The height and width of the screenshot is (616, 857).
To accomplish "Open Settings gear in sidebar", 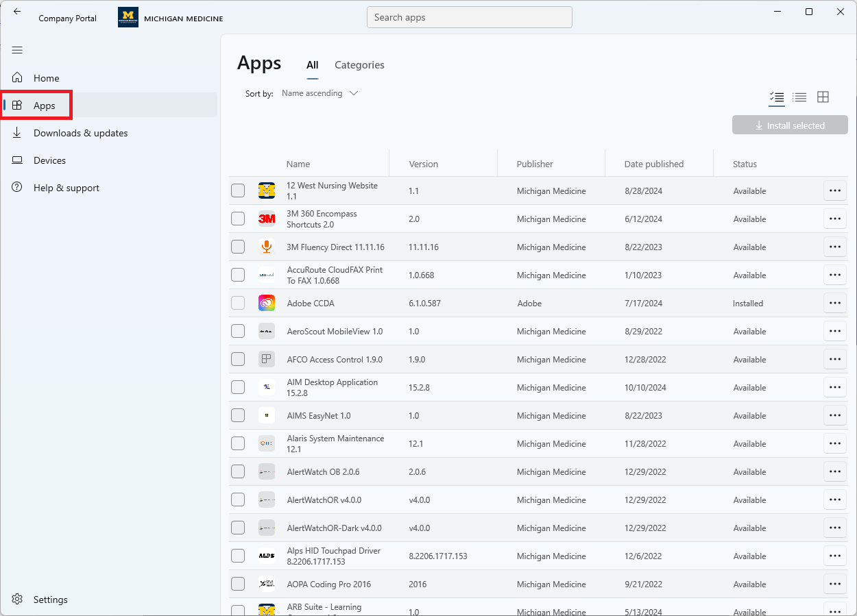I will click(18, 600).
